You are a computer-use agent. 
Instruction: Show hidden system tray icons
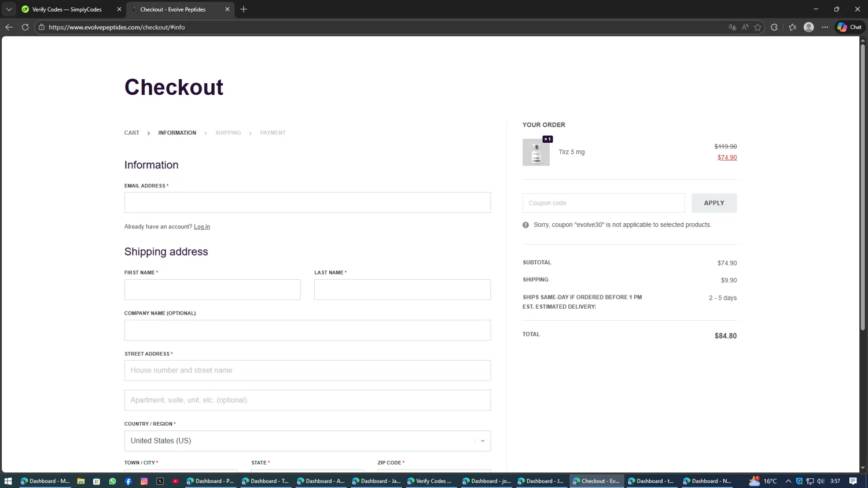788,481
